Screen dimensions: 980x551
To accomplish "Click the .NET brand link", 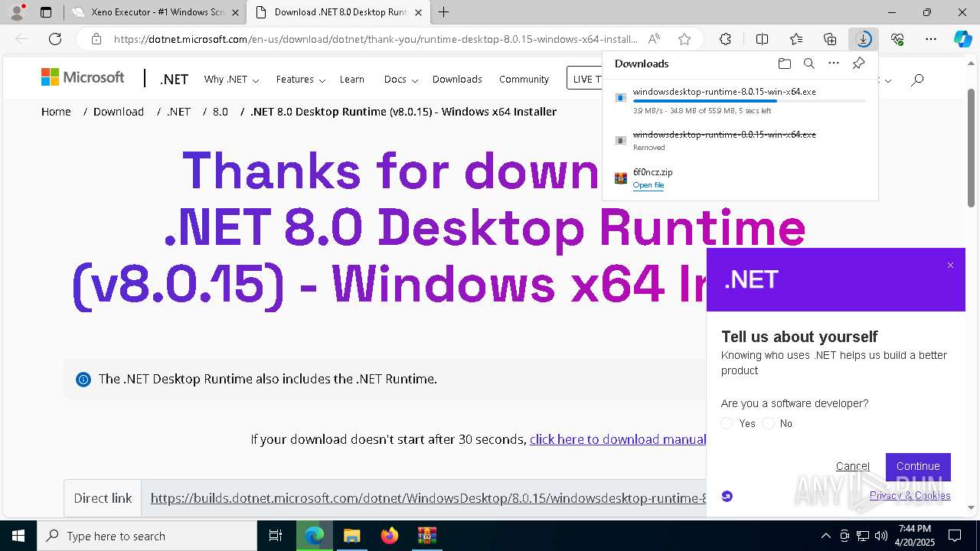I will pyautogui.click(x=174, y=80).
